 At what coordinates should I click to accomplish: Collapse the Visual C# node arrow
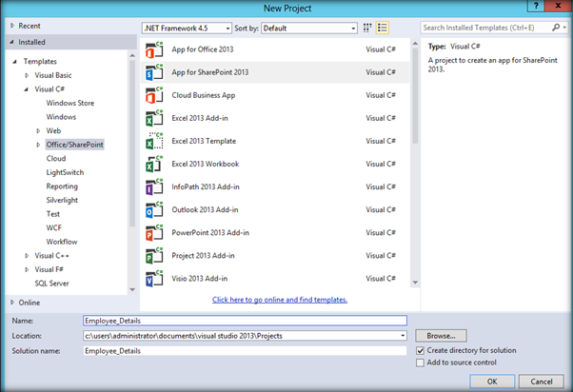[x=27, y=89]
